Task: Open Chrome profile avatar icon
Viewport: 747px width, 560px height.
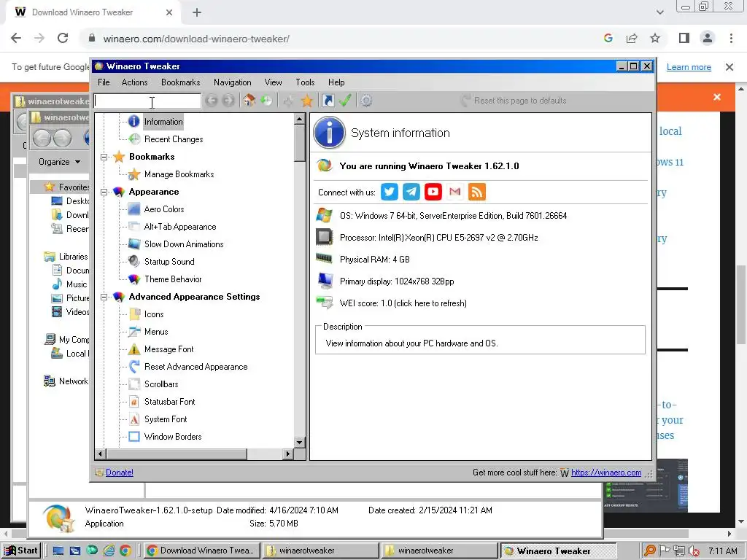Action: (708, 38)
